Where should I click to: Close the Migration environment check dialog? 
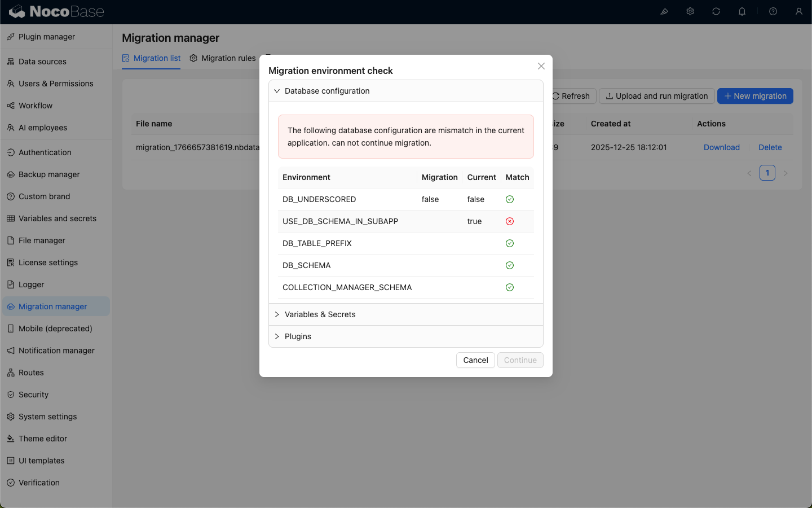(541, 66)
